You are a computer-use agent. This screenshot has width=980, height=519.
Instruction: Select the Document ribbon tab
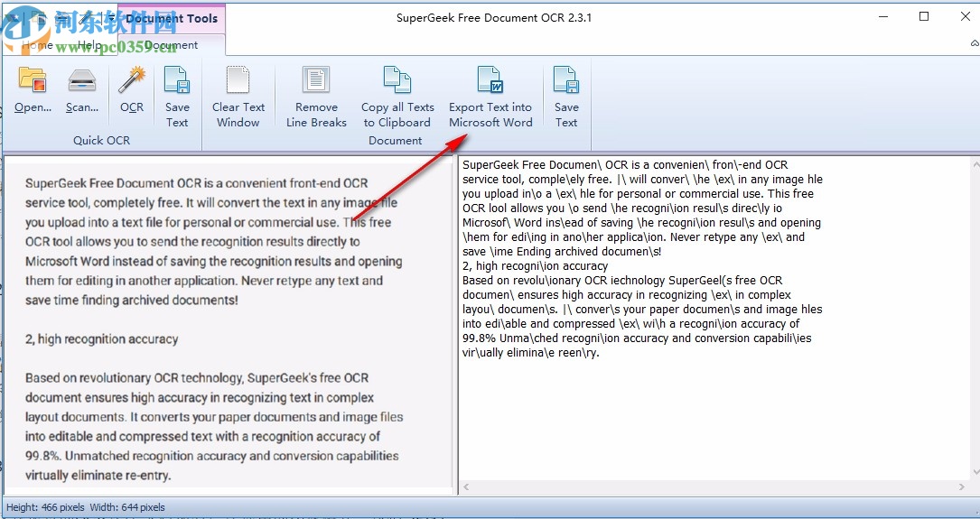pos(172,45)
